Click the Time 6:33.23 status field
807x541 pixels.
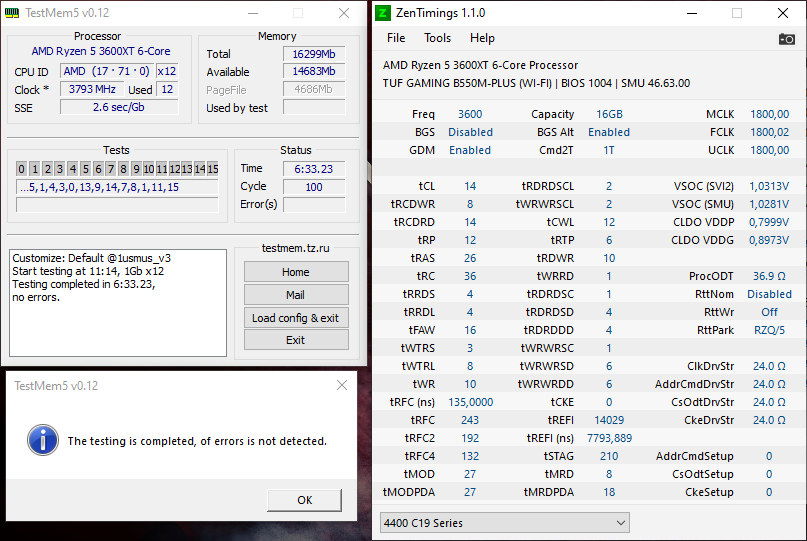point(314,169)
